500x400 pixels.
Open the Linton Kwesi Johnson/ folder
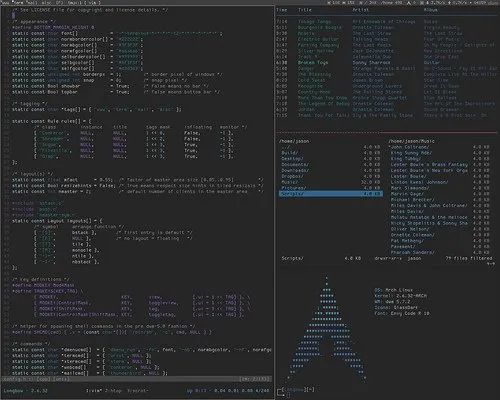pos(419,182)
